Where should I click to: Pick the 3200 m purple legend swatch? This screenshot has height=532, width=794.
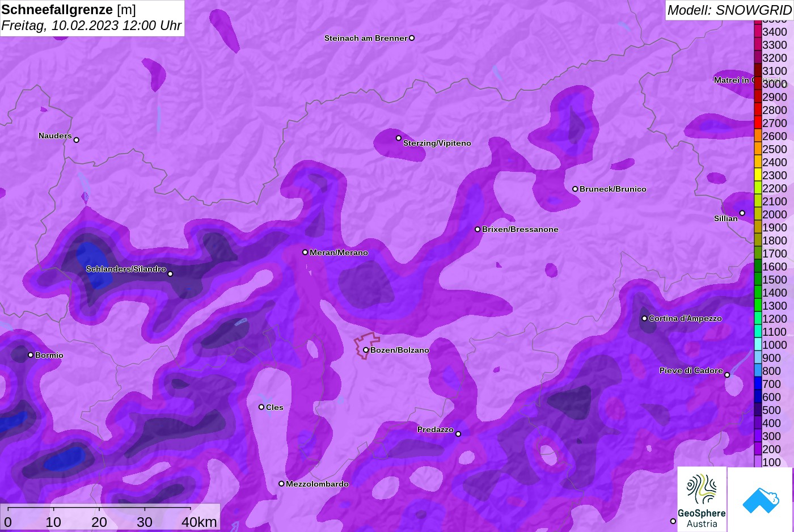[758, 57]
